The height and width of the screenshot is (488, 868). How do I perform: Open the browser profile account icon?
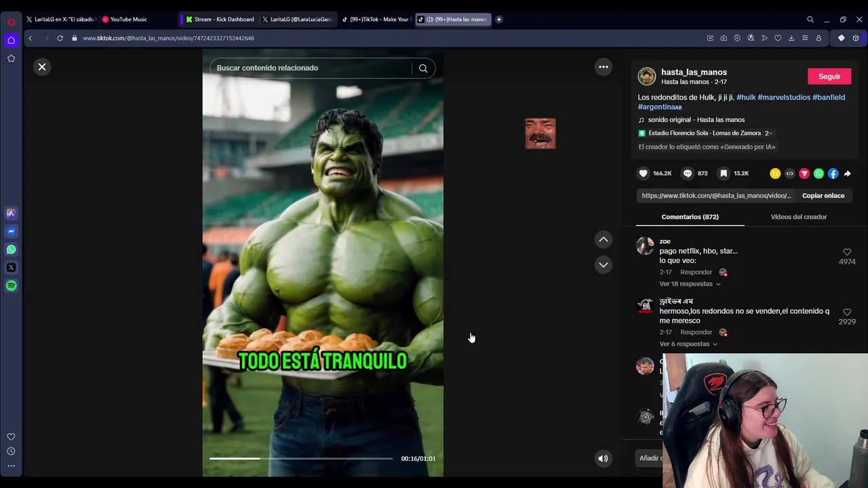[818, 39]
